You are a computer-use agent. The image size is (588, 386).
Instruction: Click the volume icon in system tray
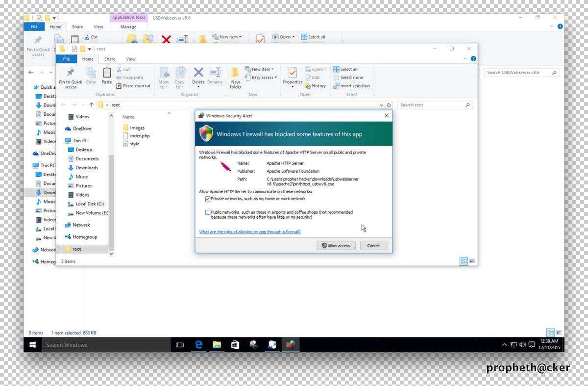click(x=522, y=345)
